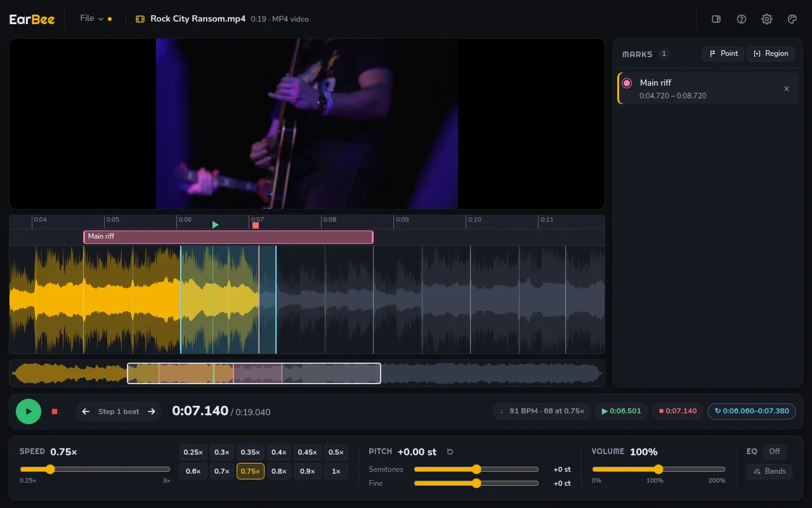
Task: Select 0.3× speed preset
Action: 222,453
